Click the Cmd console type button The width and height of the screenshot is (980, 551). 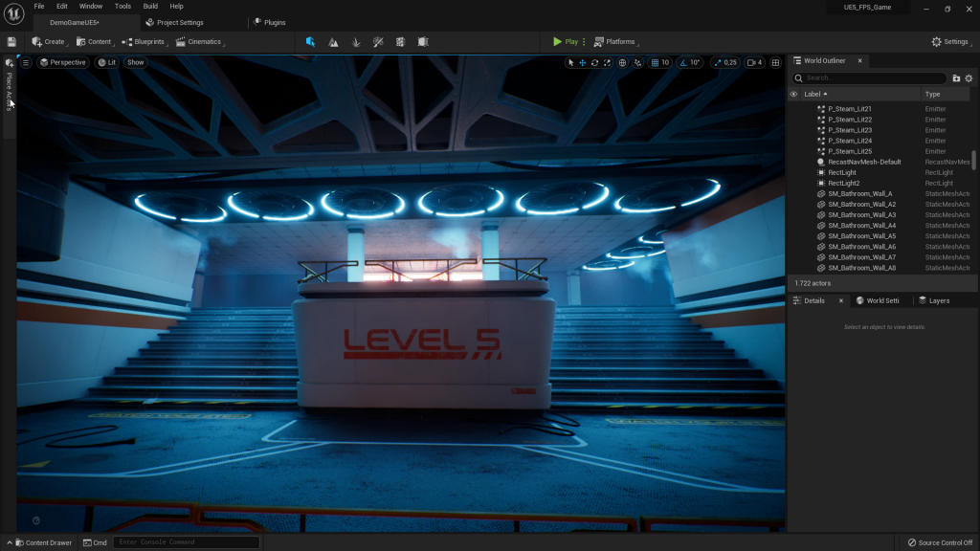coord(95,542)
